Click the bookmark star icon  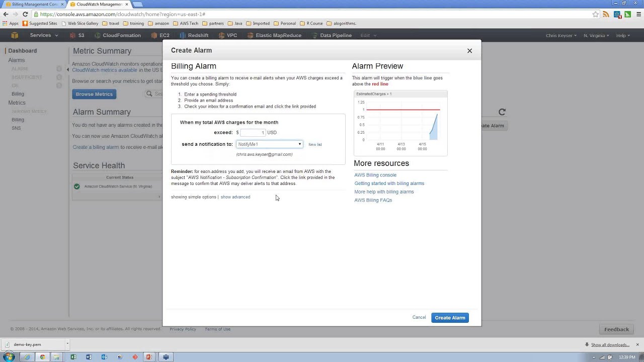pyautogui.click(x=596, y=14)
